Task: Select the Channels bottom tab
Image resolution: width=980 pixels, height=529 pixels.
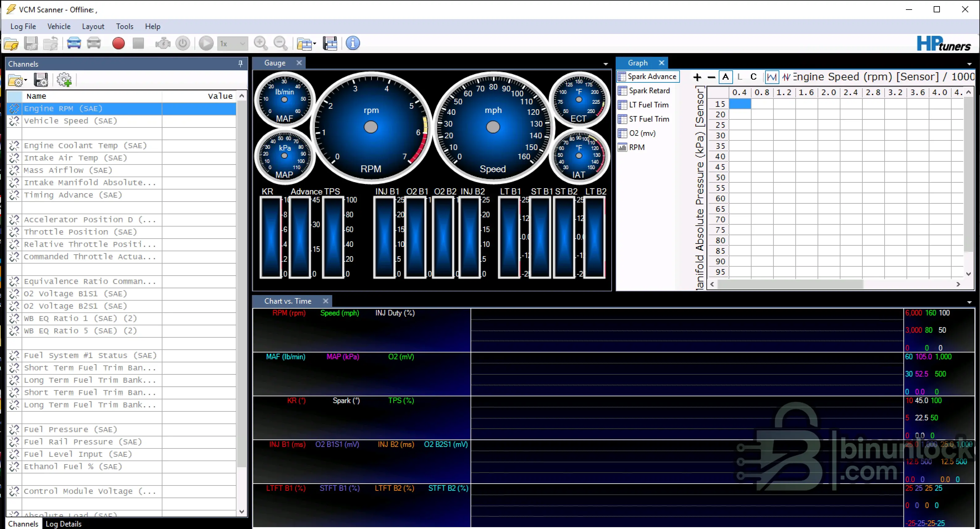Action: (23, 524)
